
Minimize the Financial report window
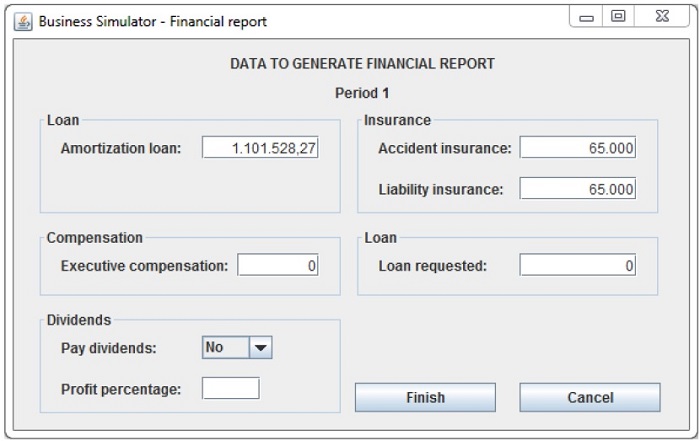(x=587, y=19)
